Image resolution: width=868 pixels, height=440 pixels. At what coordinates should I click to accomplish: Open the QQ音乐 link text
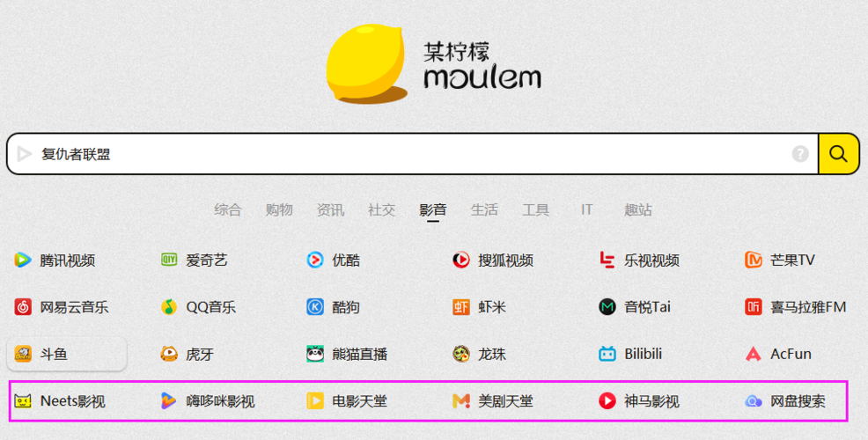click(211, 307)
